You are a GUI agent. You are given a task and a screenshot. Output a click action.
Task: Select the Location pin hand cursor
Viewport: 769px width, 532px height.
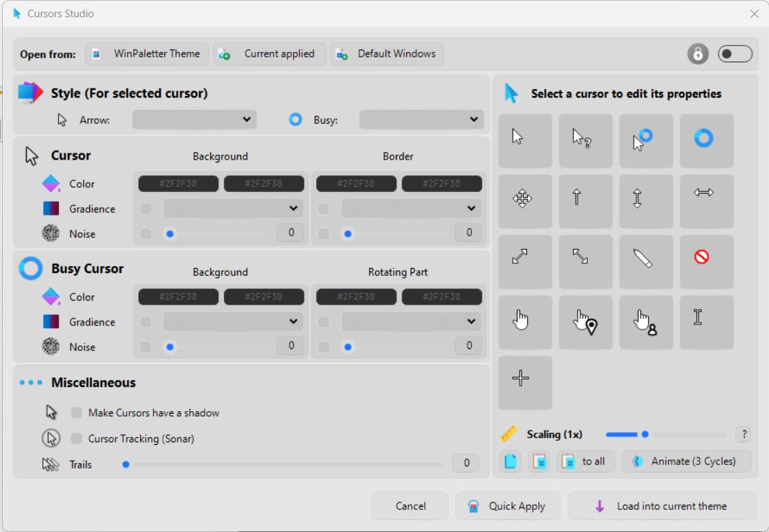(585, 322)
